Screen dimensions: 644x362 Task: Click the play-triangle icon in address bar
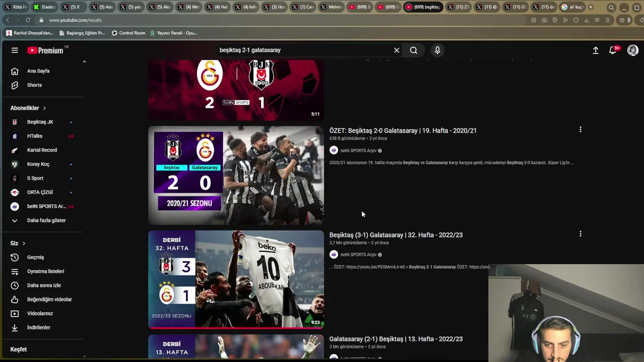coord(566,20)
